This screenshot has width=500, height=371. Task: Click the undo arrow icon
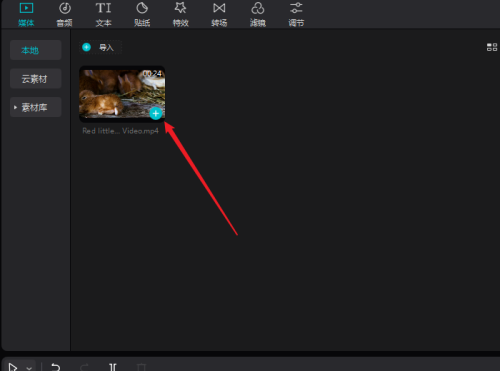click(55, 367)
